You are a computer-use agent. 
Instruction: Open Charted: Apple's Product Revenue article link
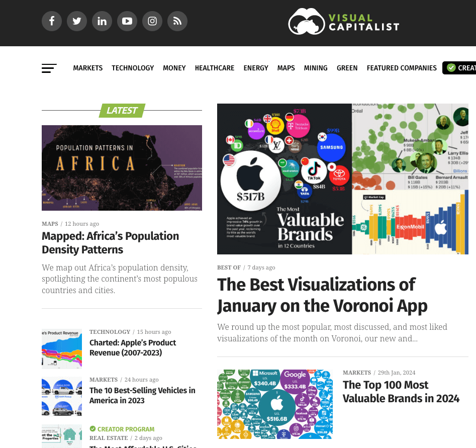[x=133, y=347]
